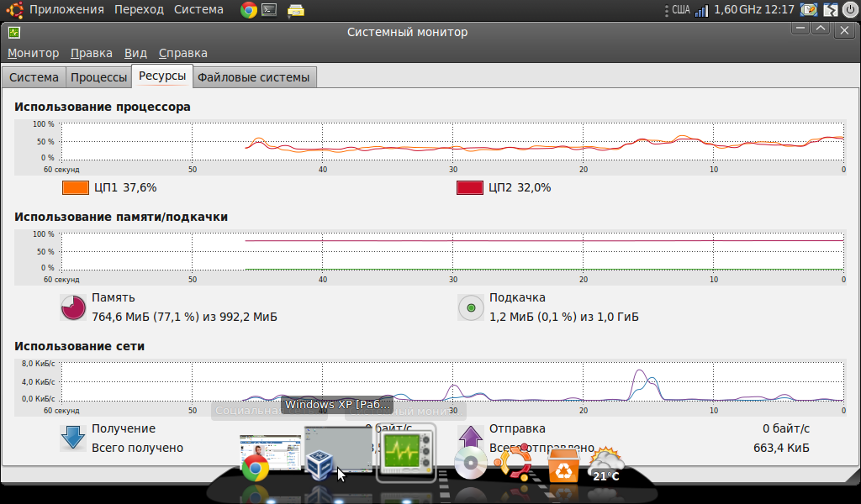Screen dimensions: 861x504
Task: Change the orange ЦП1 color swatch
Action: [76, 188]
